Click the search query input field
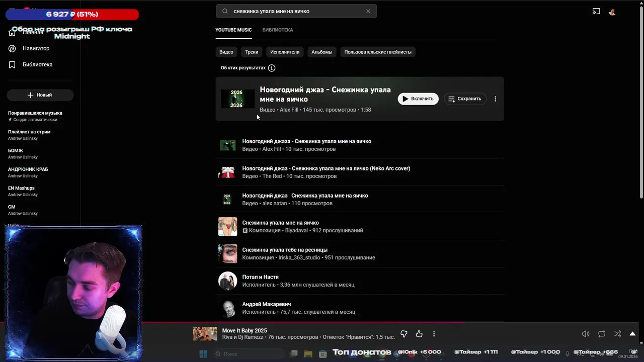The width and height of the screenshot is (644, 362). pyautogui.click(x=297, y=11)
